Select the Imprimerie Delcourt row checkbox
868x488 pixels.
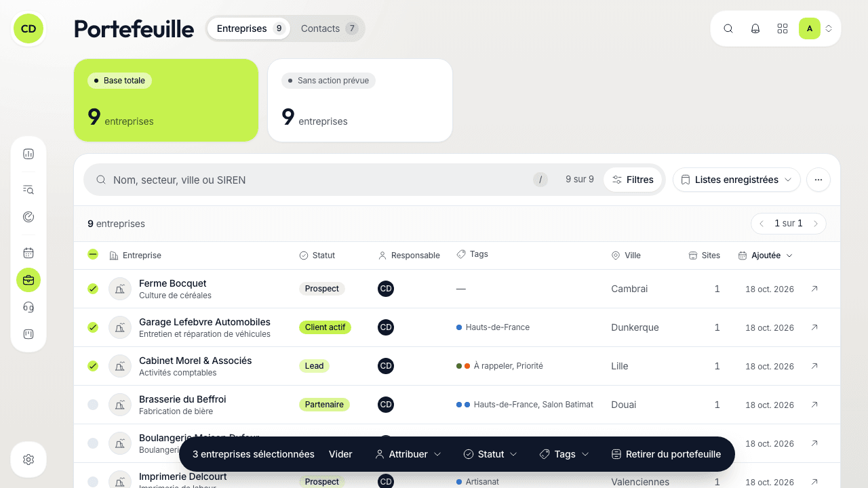tap(93, 482)
